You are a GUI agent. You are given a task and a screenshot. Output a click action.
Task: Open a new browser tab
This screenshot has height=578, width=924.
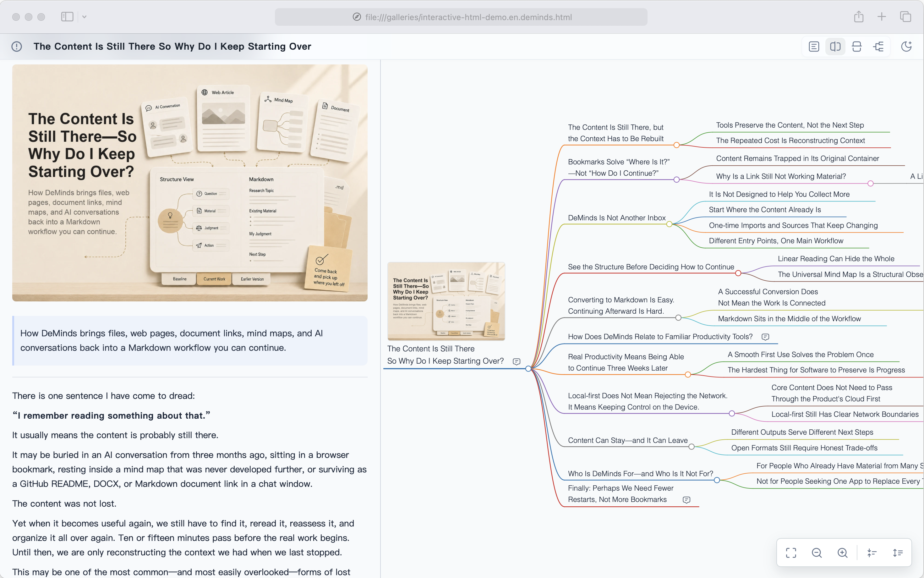882,17
